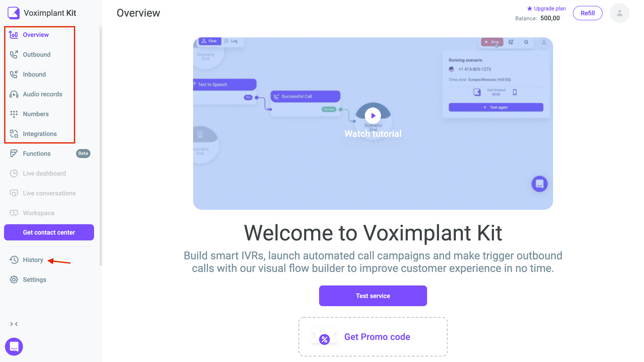644x362 pixels.
Task: Click the Watch tutorial text
Action: 373,133
